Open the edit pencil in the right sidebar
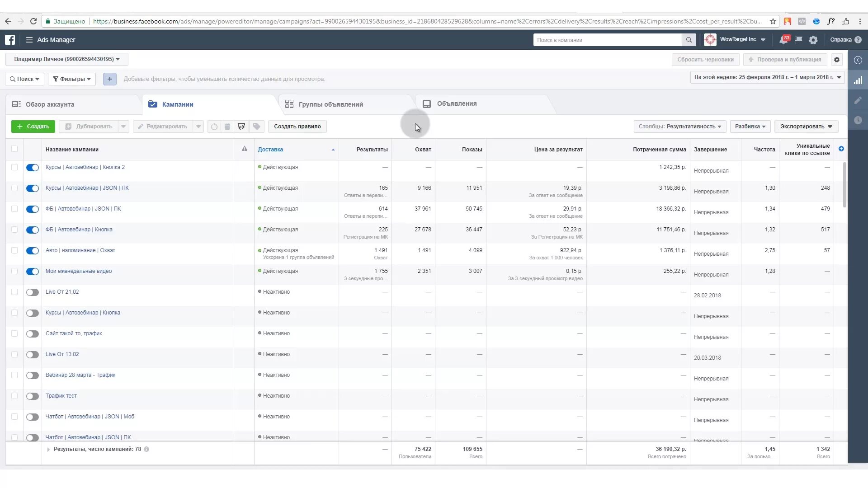This screenshot has height=488, width=868. [x=858, y=100]
